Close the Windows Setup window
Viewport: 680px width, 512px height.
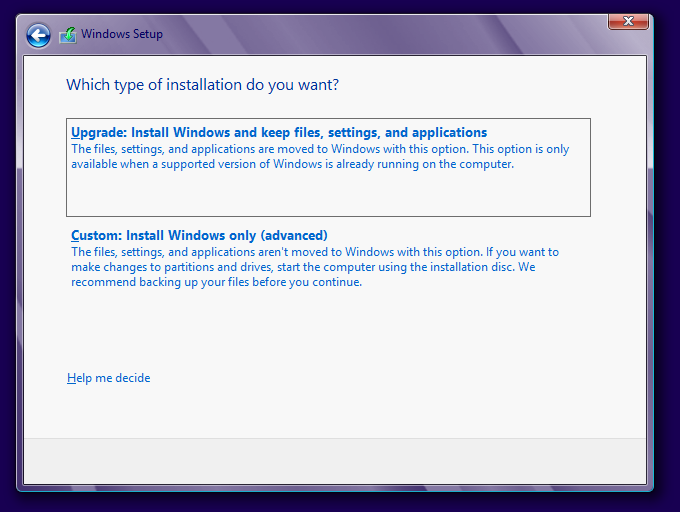point(628,21)
